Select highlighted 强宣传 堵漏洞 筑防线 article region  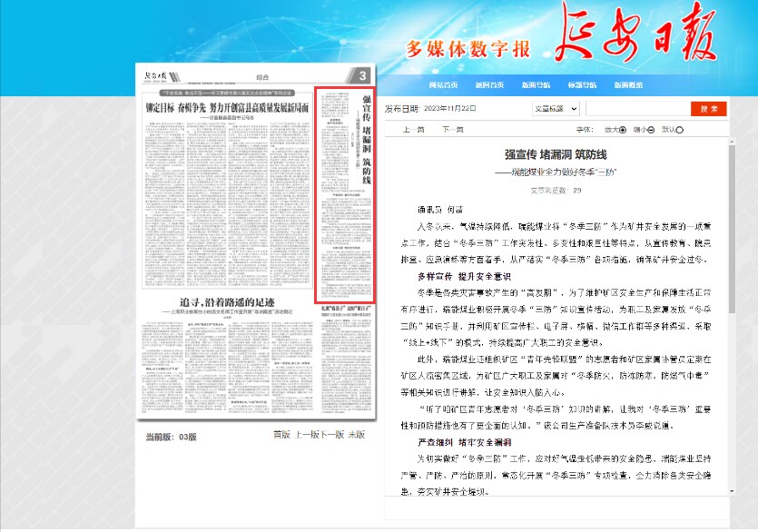345,195
